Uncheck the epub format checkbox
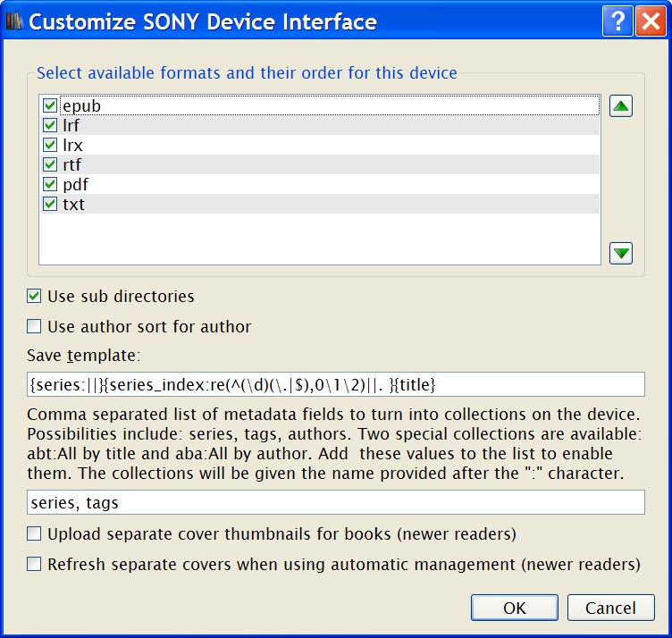 point(50,106)
